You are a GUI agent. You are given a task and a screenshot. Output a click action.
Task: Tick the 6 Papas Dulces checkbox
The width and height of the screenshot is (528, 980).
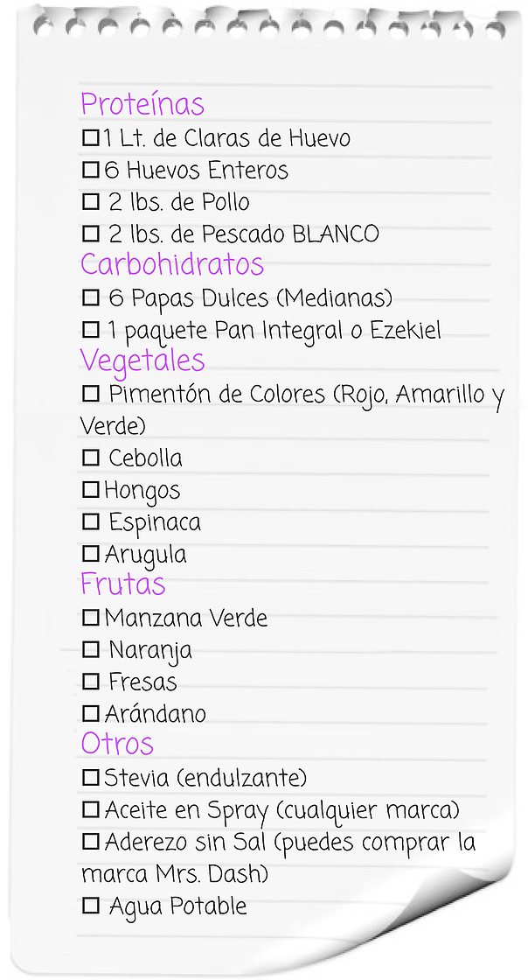(x=91, y=297)
